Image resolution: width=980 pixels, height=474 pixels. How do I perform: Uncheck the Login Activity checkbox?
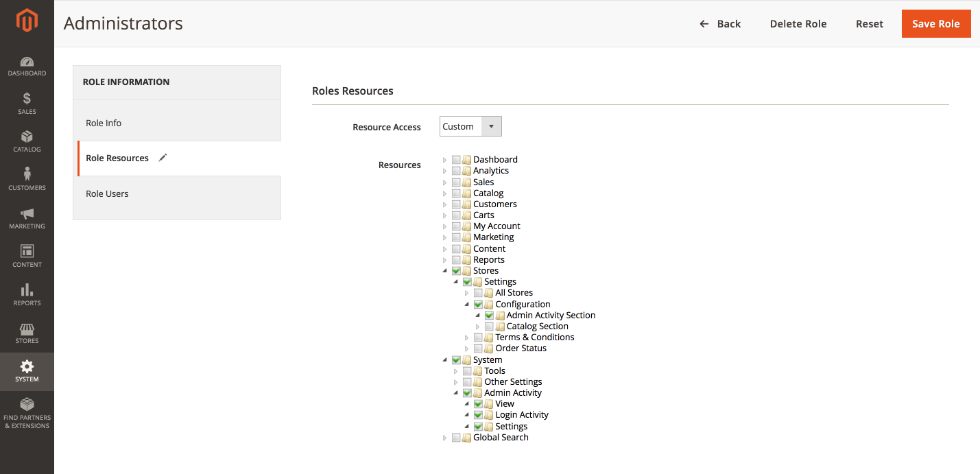(478, 415)
